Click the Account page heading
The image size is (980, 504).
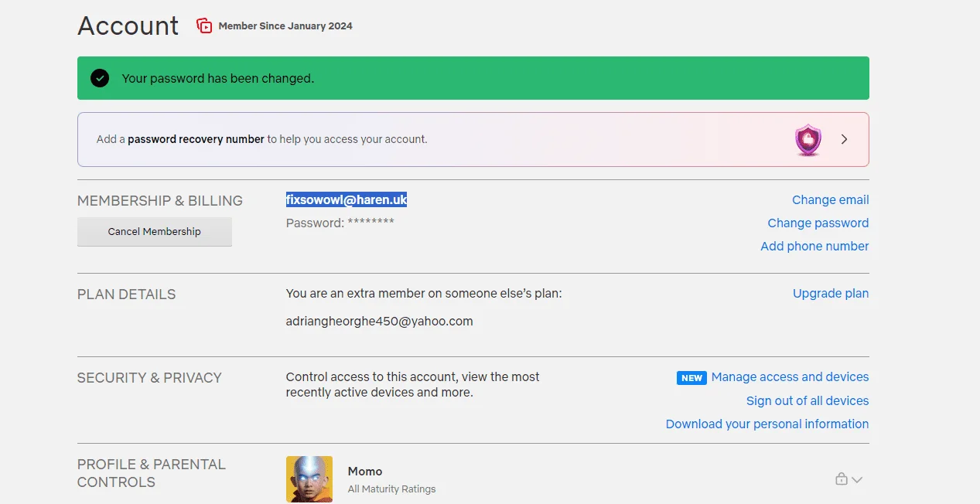coord(128,26)
